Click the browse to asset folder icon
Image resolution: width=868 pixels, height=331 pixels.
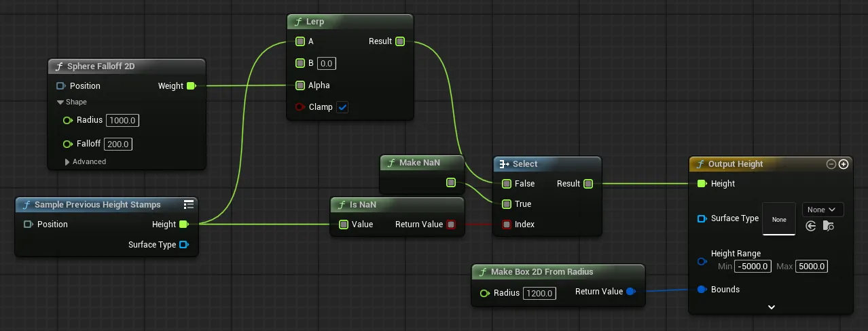(x=827, y=226)
